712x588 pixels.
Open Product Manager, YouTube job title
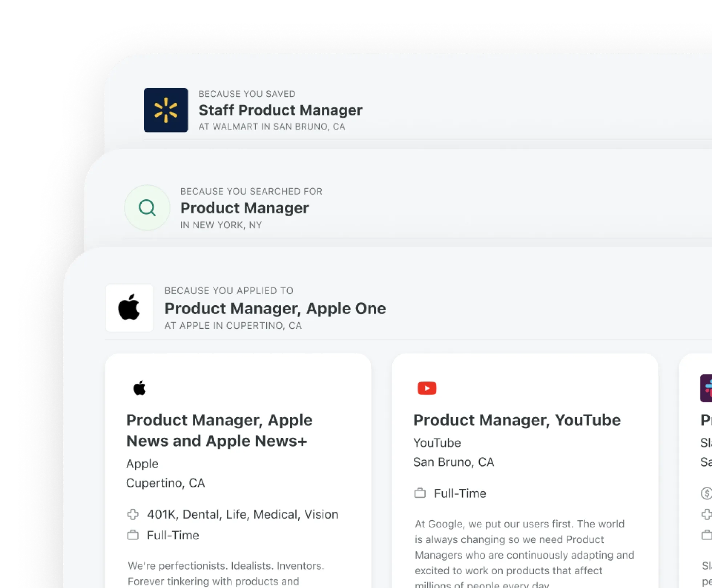[x=517, y=420]
